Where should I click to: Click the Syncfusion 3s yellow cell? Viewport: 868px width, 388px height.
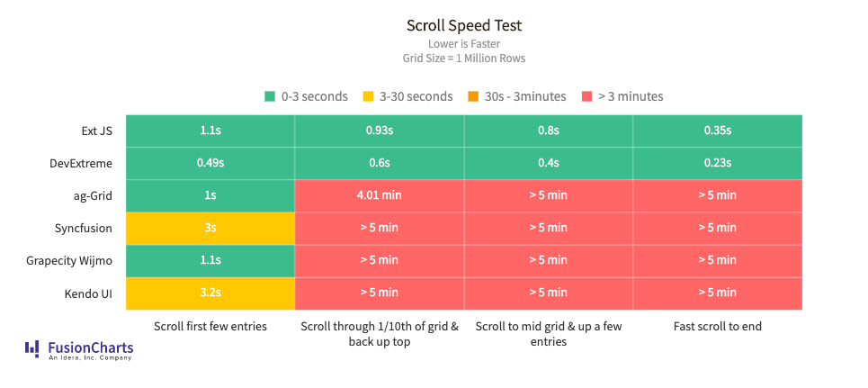click(x=210, y=228)
